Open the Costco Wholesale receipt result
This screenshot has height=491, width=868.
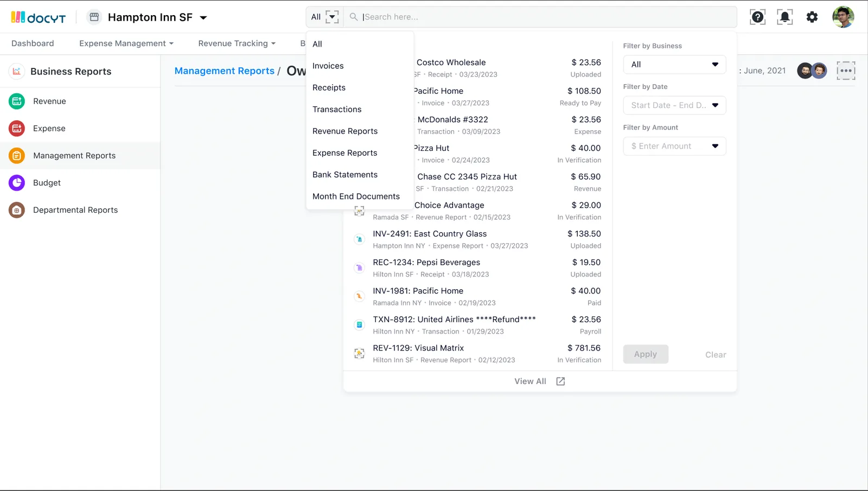coord(508,68)
